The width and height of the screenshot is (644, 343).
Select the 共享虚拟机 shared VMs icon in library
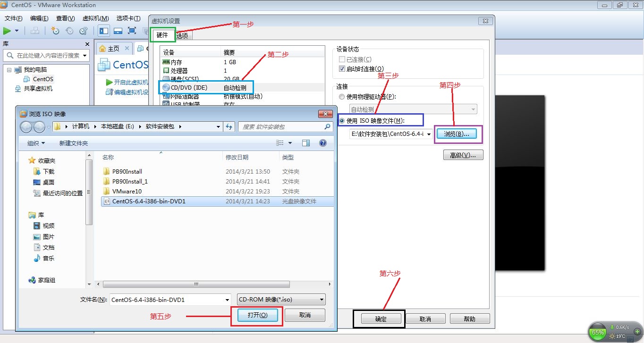(x=18, y=88)
